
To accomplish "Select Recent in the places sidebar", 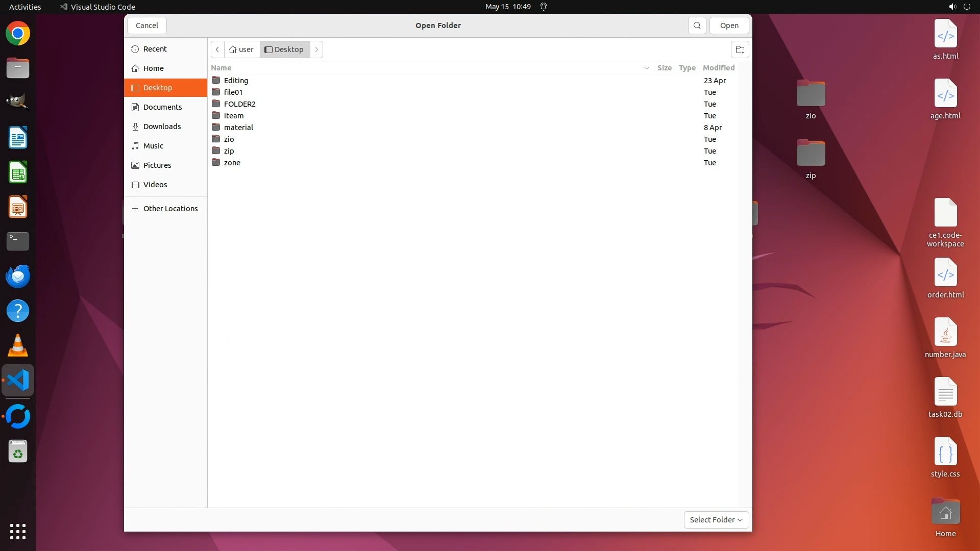I will [x=155, y=49].
